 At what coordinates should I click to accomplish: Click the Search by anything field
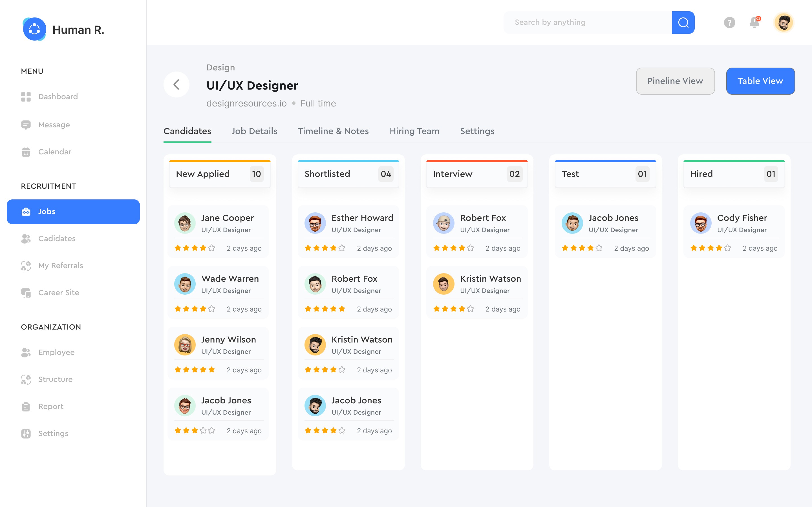[587, 23]
